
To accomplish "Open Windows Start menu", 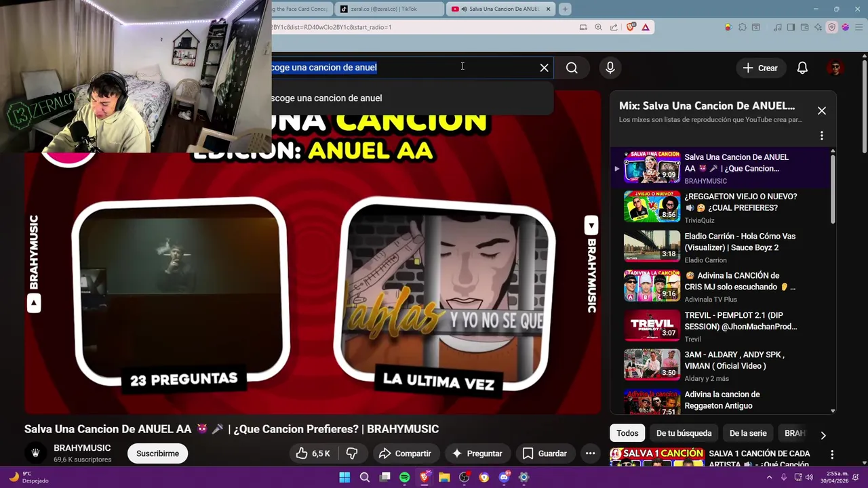I will pos(344,477).
